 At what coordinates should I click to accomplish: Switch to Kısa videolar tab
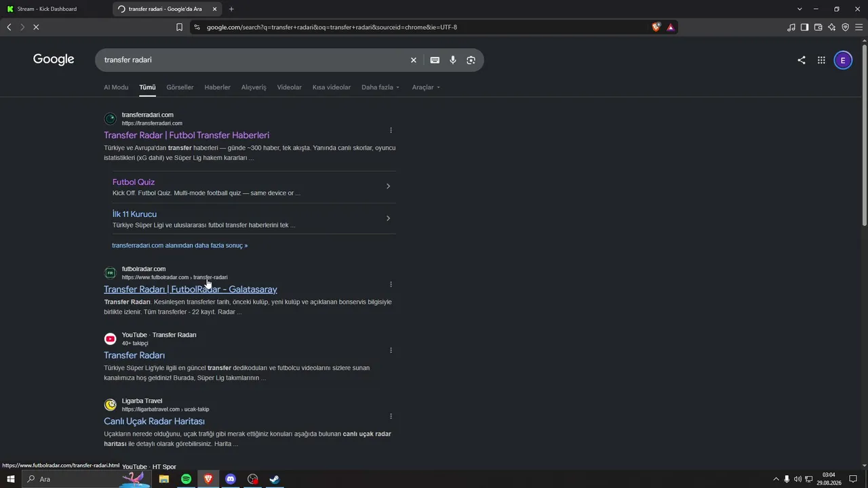point(332,87)
